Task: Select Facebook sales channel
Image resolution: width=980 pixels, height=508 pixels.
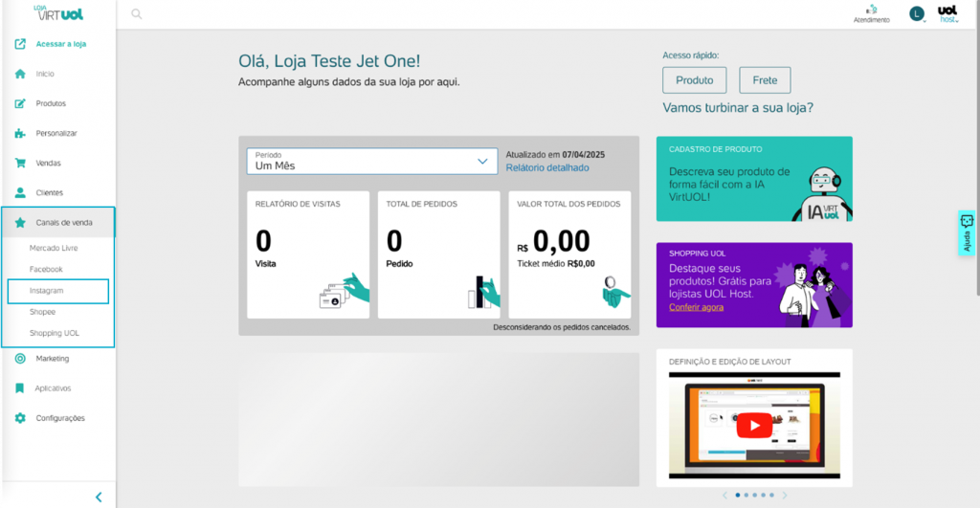Action: coord(46,270)
